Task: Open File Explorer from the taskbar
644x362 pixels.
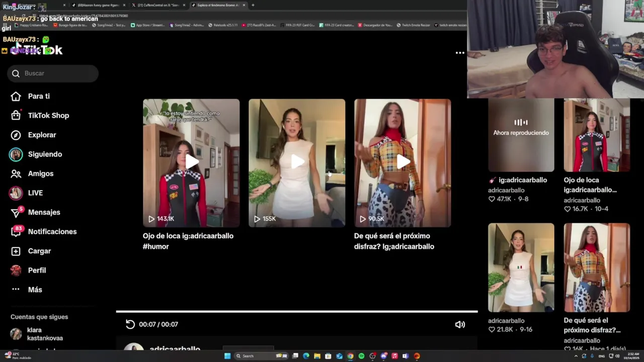Action: (317, 356)
